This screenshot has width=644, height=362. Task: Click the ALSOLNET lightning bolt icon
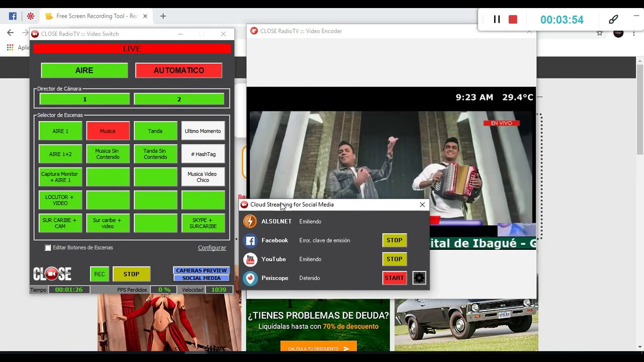(x=250, y=221)
